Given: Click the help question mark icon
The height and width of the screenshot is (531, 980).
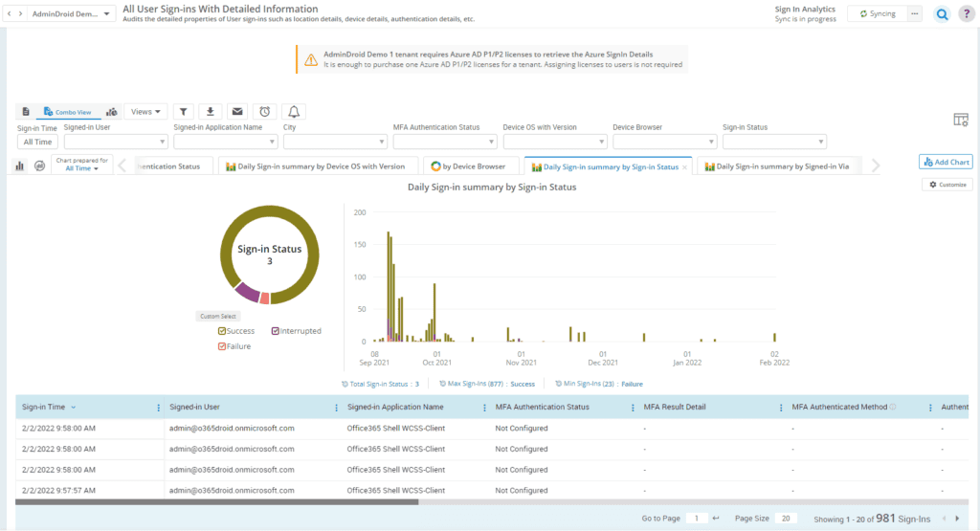Looking at the screenshot, I should pos(966,14).
